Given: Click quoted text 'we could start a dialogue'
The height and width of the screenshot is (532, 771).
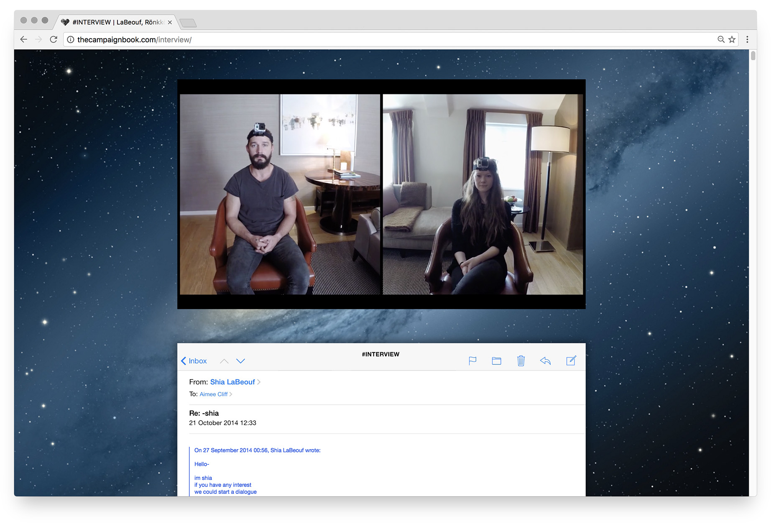Looking at the screenshot, I should (x=225, y=492).
